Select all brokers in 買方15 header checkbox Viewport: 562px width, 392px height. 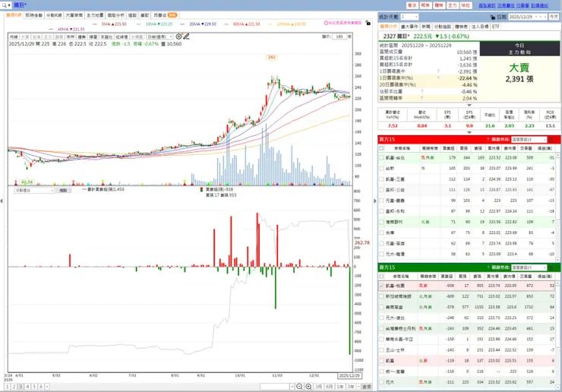(x=381, y=148)
